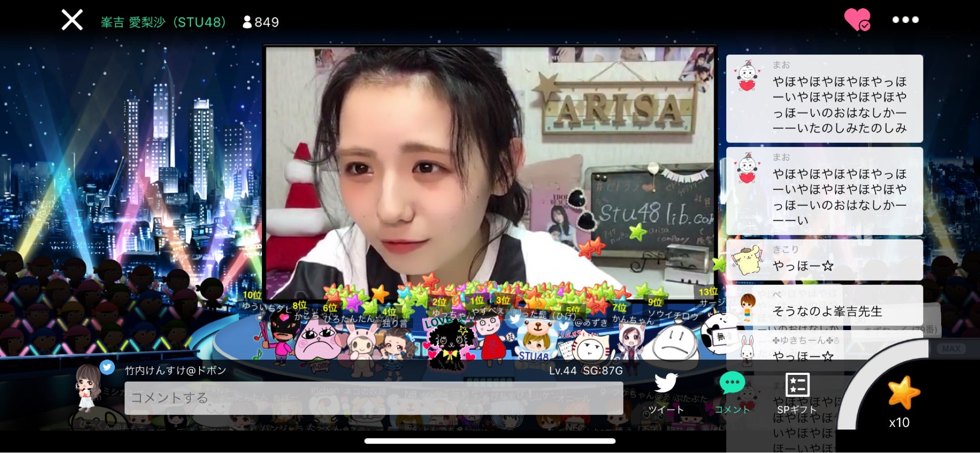View the 849 viewer count
Screen dimensions: 980x453
[261, 22]
